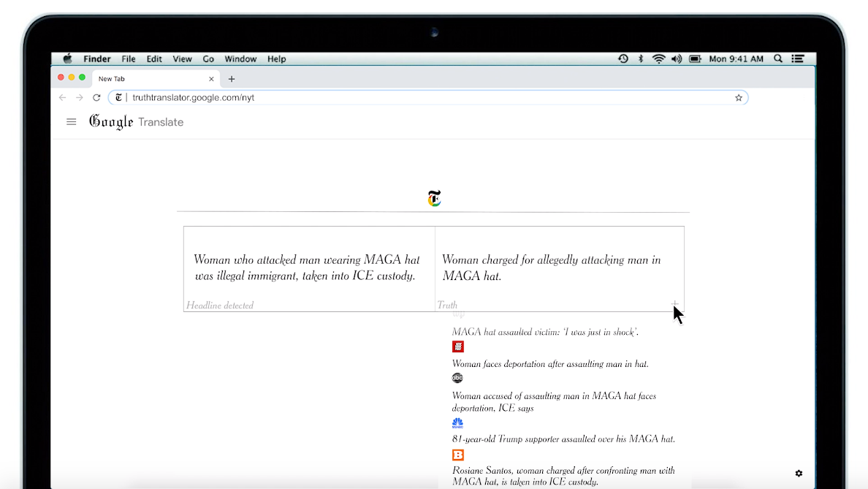The image size is (868, 489).
Task: Click the red source icon above 'Woman faces deportation'
Action: (458, 346)
